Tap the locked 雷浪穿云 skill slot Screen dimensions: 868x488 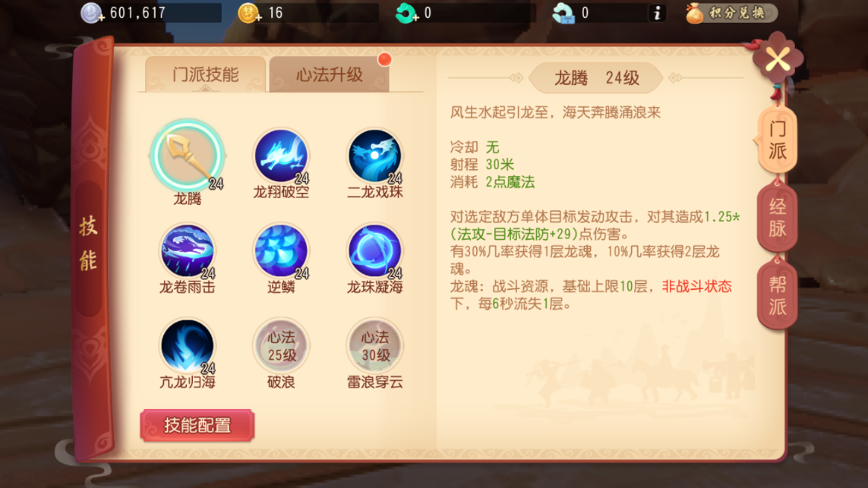tap(375, 346)
